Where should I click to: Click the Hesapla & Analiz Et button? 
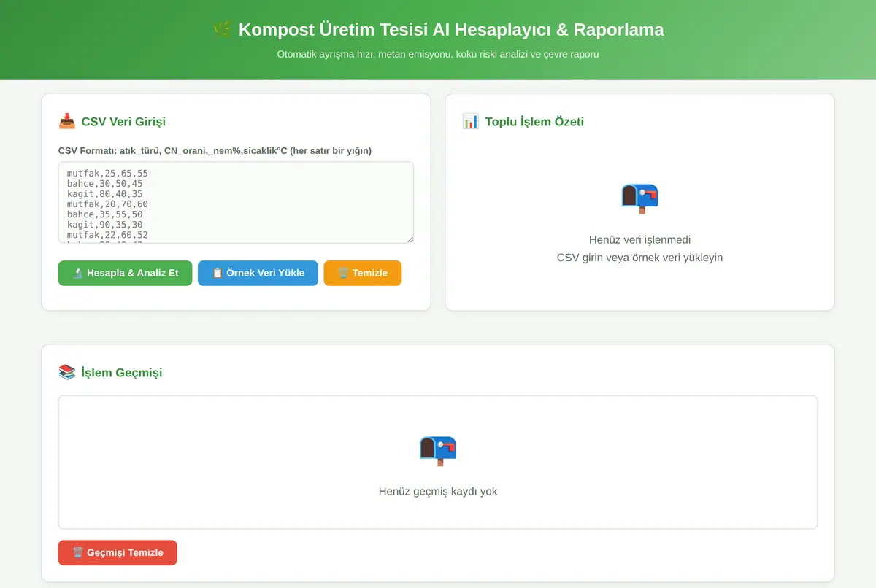[125, 273]
